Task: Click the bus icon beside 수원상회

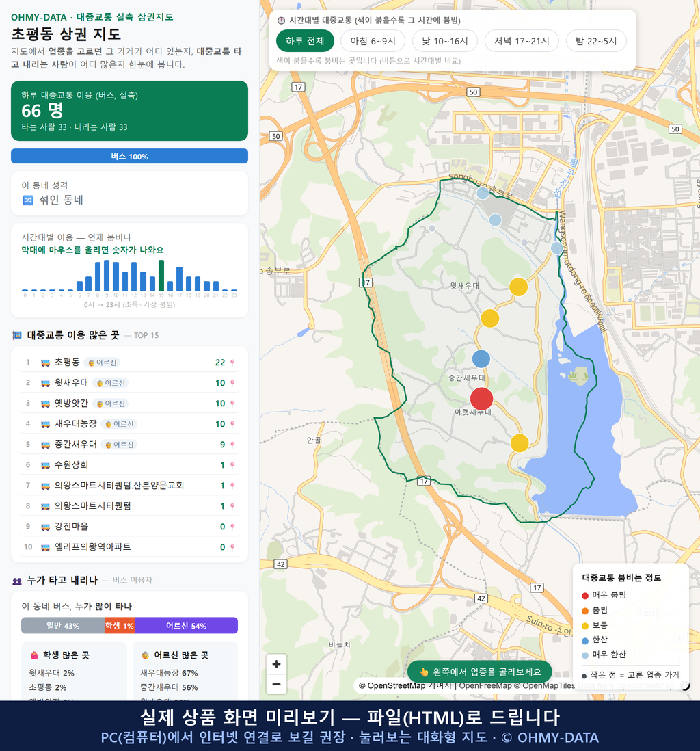Action: pos(46,465)
